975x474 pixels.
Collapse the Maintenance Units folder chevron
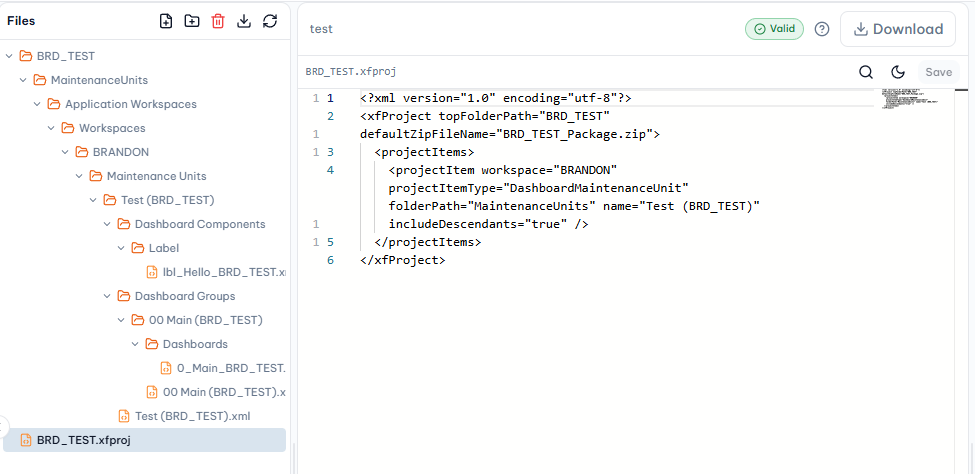[x=79, y=176]
